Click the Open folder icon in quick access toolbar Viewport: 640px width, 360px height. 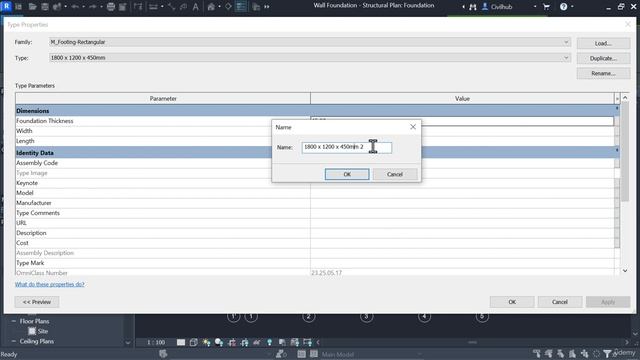coord(32,7)
